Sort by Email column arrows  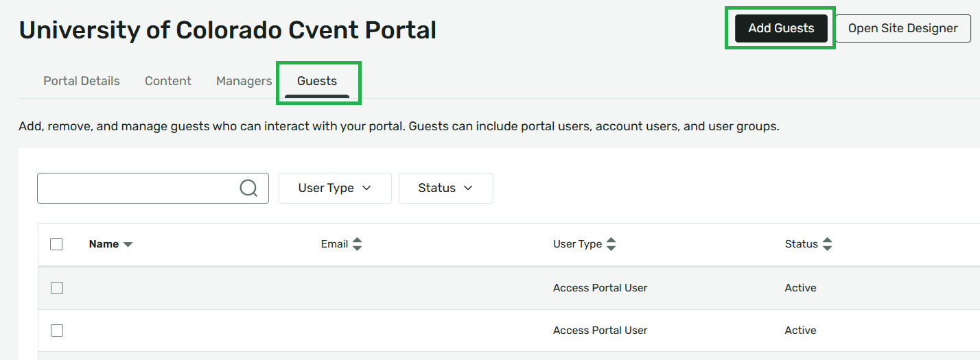click(x=357, y=244)
